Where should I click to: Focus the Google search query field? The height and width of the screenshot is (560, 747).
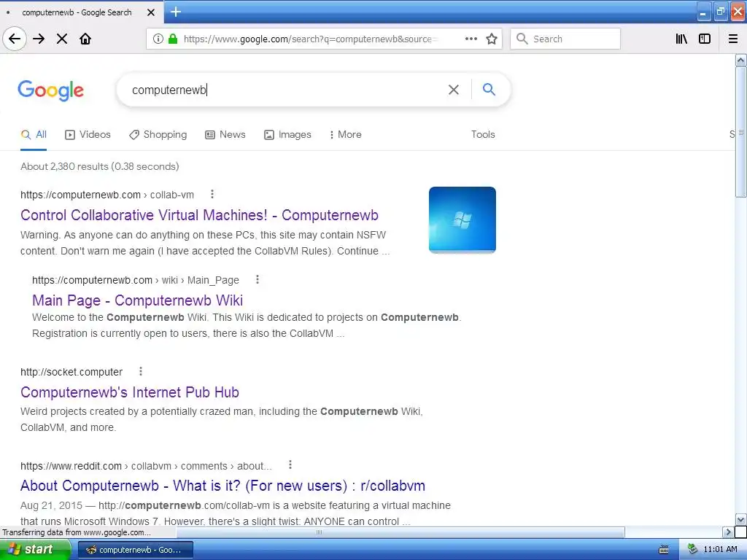(286, 90)
